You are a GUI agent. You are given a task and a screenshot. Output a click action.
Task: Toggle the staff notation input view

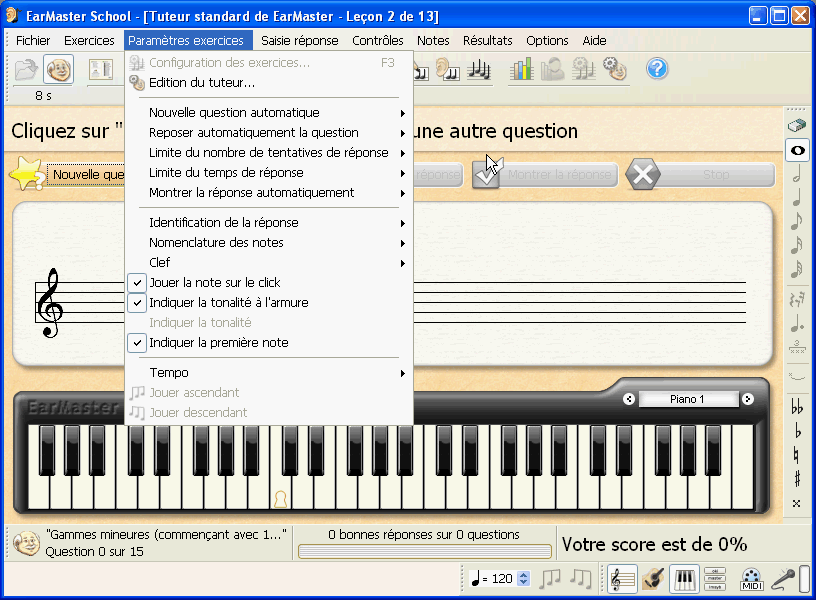[x=622, y=579]
